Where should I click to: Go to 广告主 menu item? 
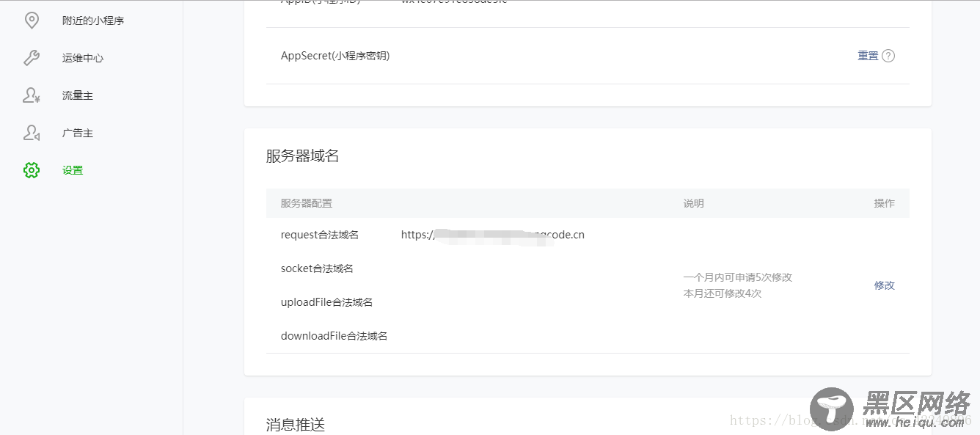[78, 133]
